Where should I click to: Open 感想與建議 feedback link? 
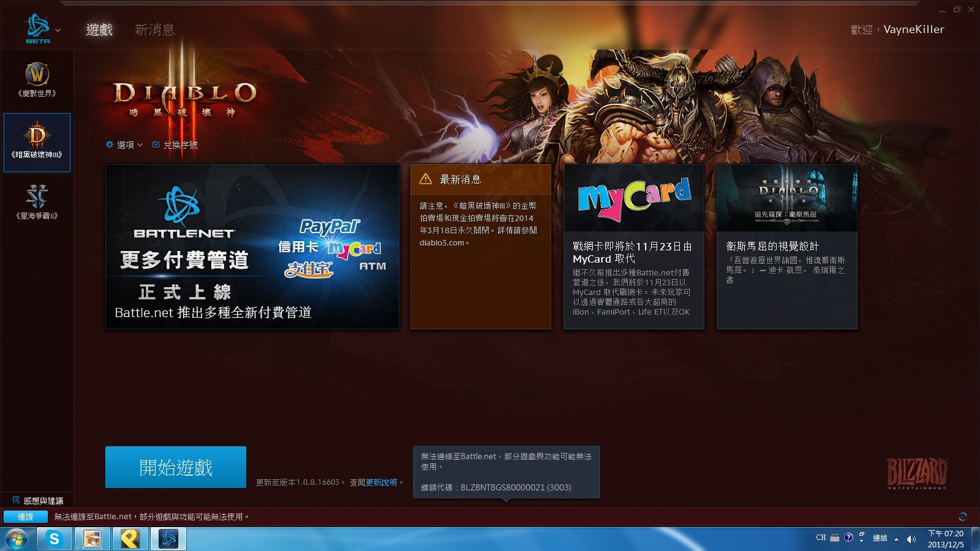point(38,501)
